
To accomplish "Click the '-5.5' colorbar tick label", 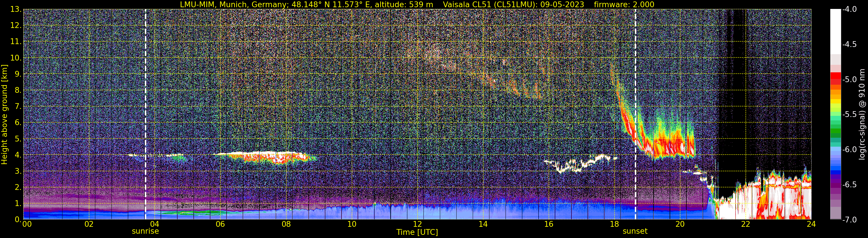I will point(849,115).
